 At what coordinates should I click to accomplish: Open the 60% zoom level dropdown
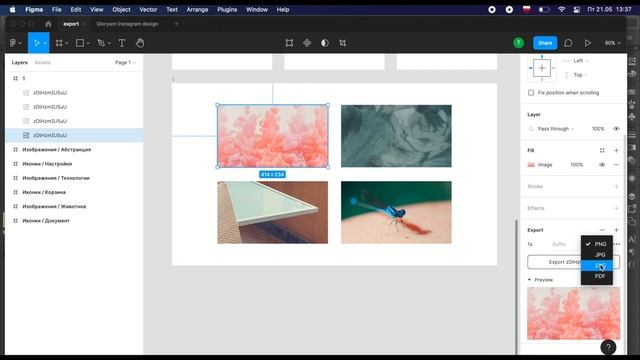coord(612,43)
